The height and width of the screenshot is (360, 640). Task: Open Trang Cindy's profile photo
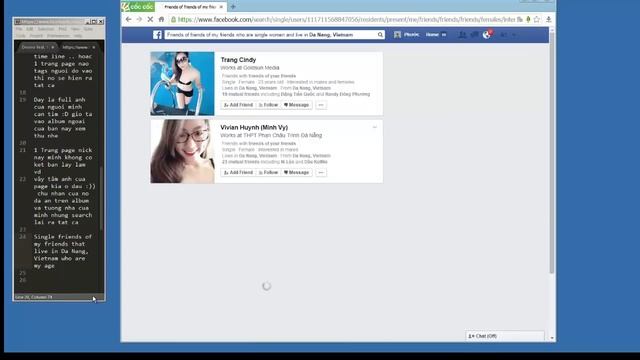coord(182,83)
